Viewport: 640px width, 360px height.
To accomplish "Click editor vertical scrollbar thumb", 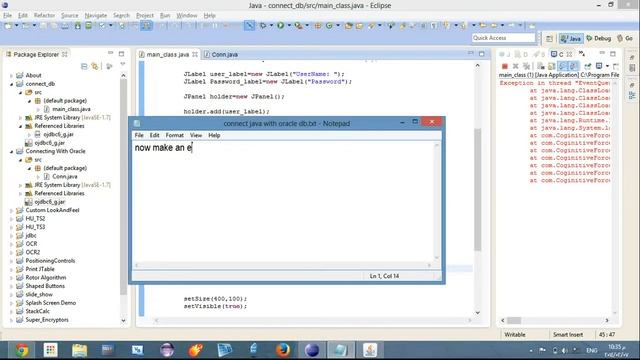I will (478, 189).
